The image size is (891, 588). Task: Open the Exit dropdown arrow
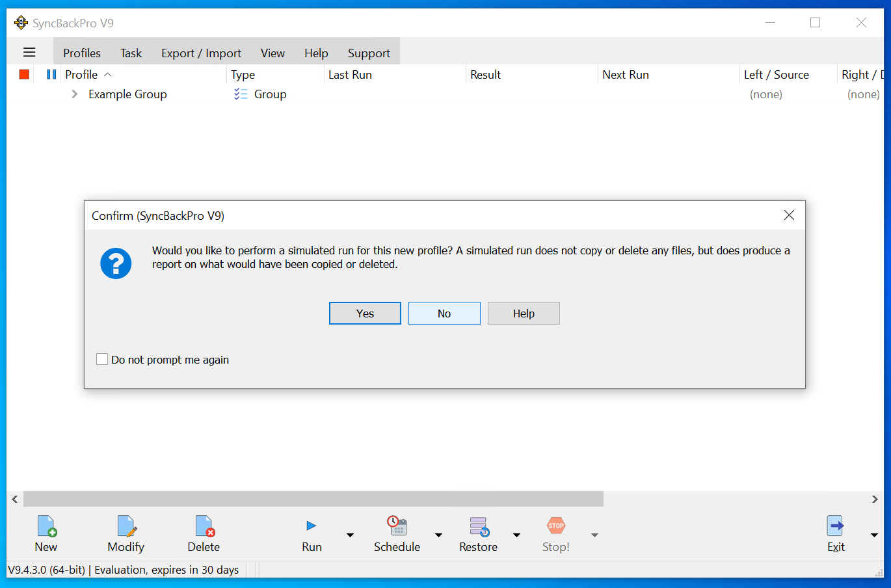874,535
